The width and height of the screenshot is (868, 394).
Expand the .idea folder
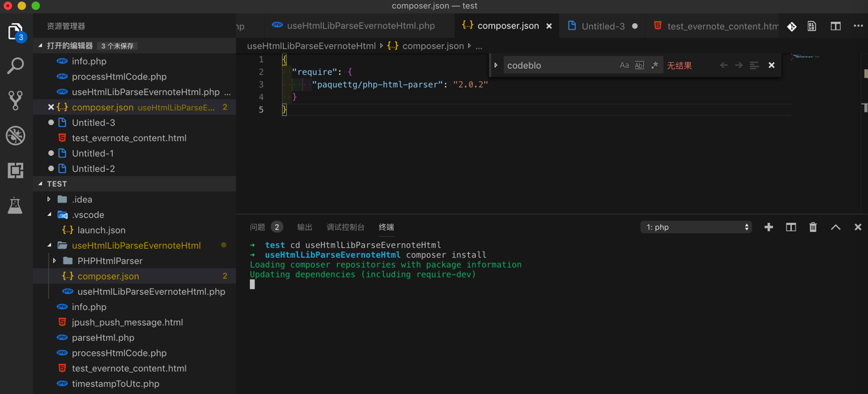pos(82,199)
